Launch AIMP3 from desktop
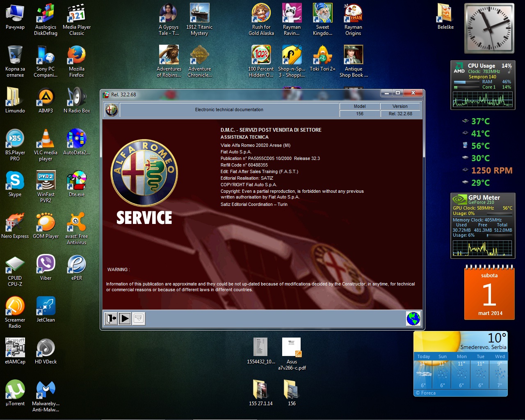The image size is (525, 420). (46, 100)
